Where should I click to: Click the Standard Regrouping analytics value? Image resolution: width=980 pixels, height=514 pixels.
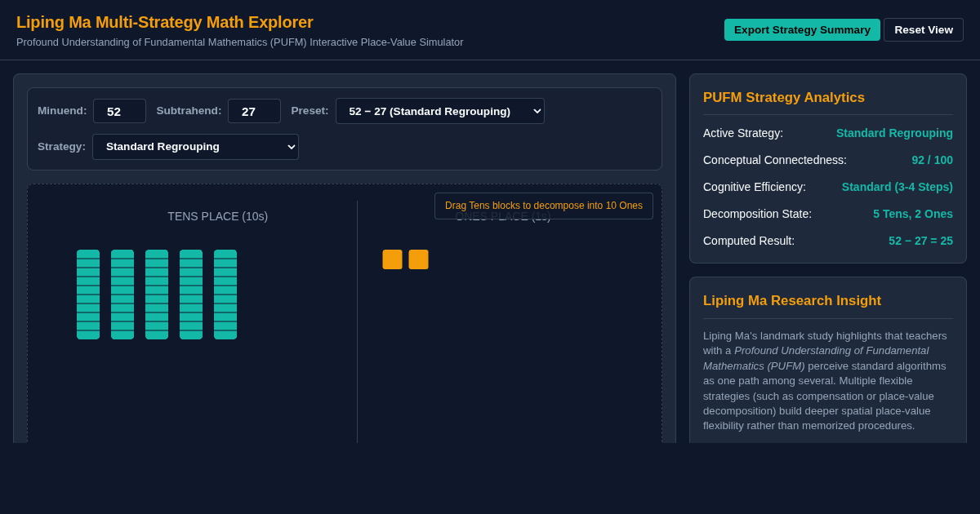point(894,133)
